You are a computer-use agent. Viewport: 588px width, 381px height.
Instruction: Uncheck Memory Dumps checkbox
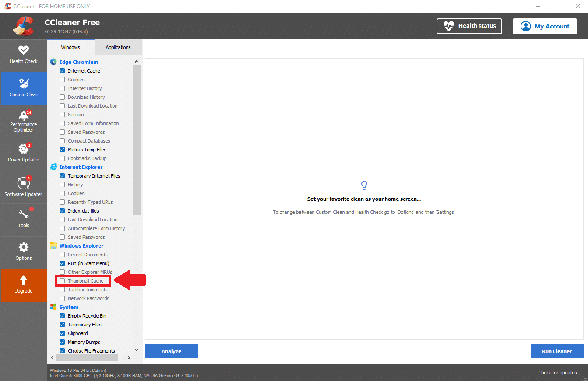[x=62, y=342]
